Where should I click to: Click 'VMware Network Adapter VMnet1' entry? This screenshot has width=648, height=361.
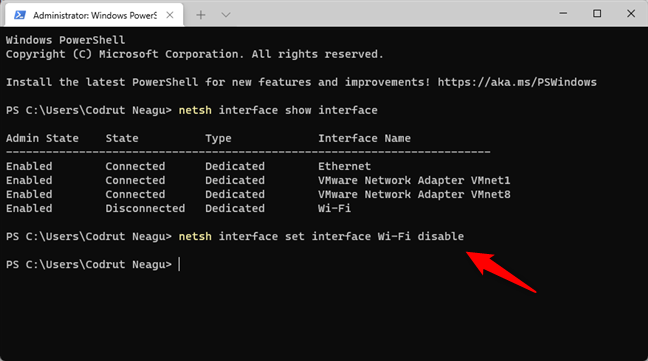click(x=414, y=180)
